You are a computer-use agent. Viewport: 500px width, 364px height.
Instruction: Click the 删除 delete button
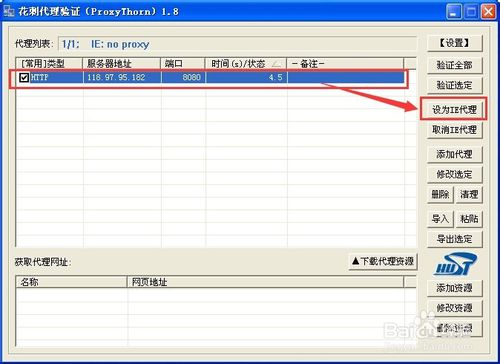pos(440,194)
